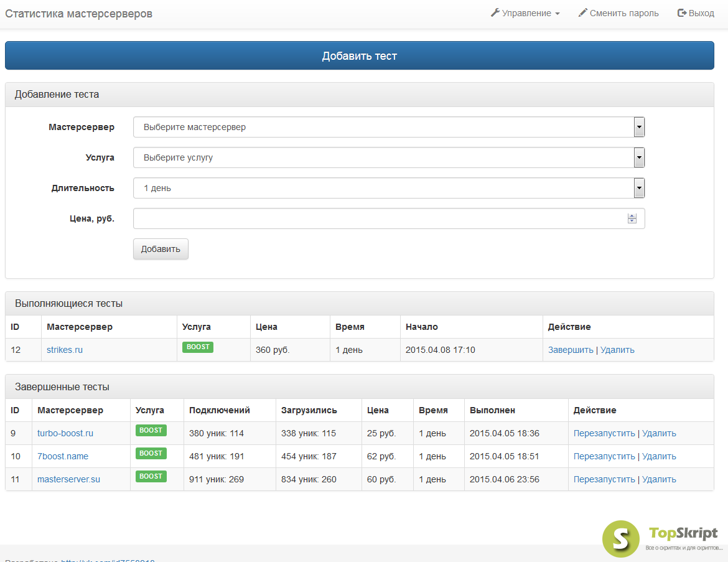Restart the masterserver.su test via Перезапустить
The image size is (728, 562).
point(604,479)
